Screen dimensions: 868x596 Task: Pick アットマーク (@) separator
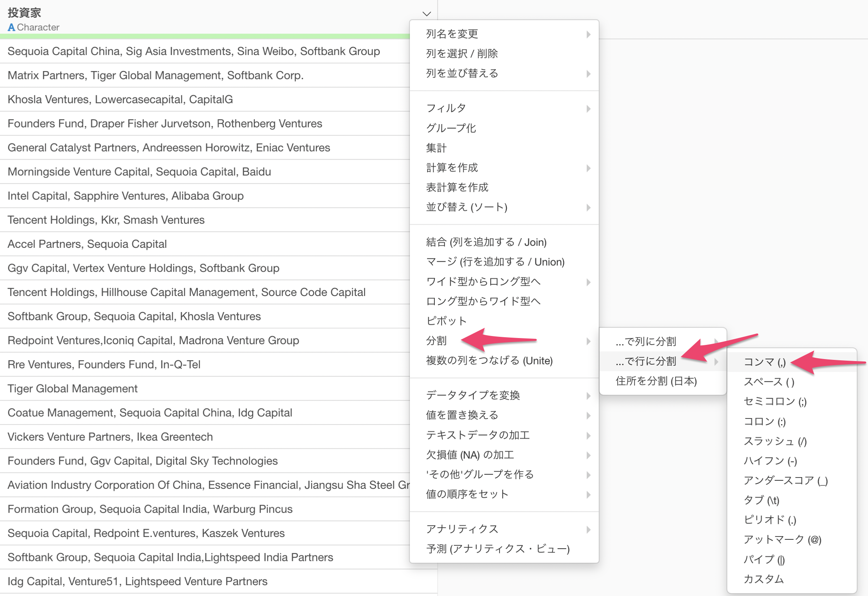click(x=792, y=540)
